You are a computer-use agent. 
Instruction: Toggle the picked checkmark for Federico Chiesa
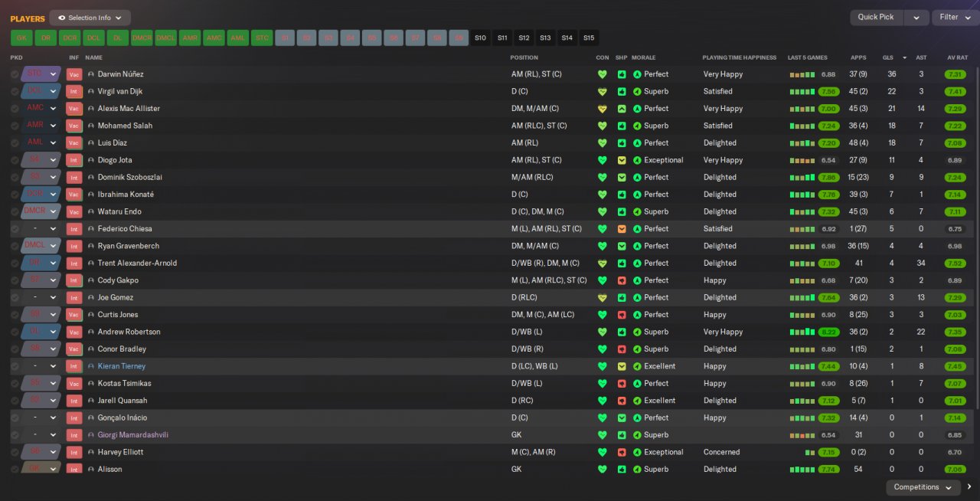[x=15, y=229]
